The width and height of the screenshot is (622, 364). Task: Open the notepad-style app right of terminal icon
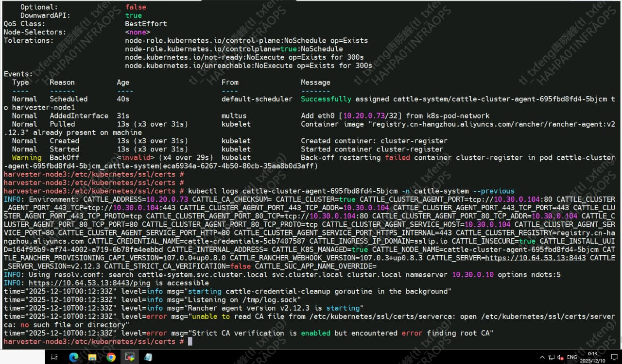coord(148,357)
